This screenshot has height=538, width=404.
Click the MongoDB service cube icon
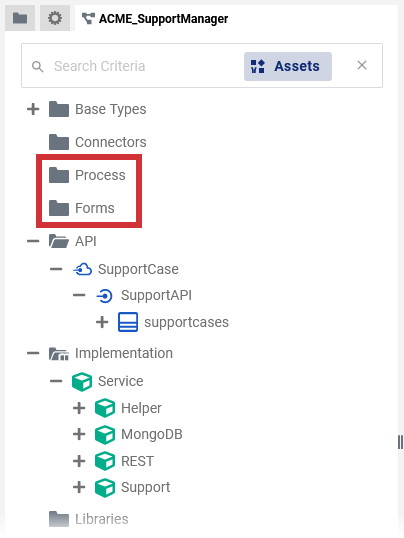click(x=105, y=435)
